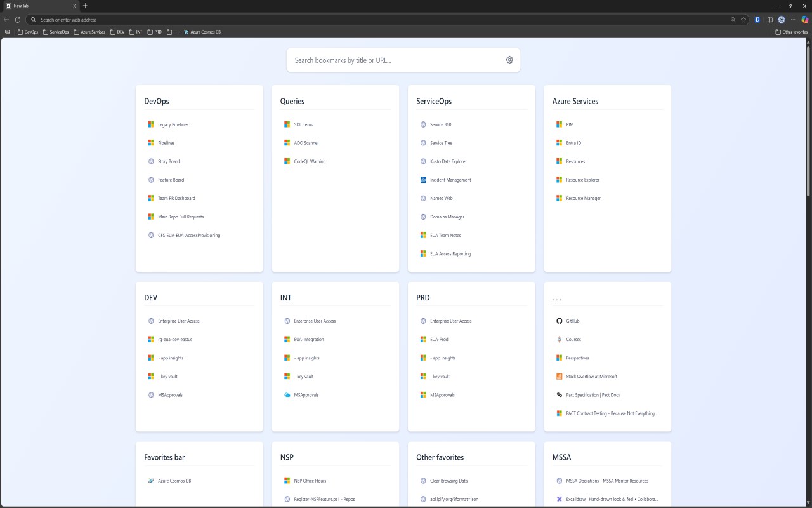Click the zoom magnifier in the address bar
Image resolution: width=812 pixels, height=508 pixels.
(733, 20)
